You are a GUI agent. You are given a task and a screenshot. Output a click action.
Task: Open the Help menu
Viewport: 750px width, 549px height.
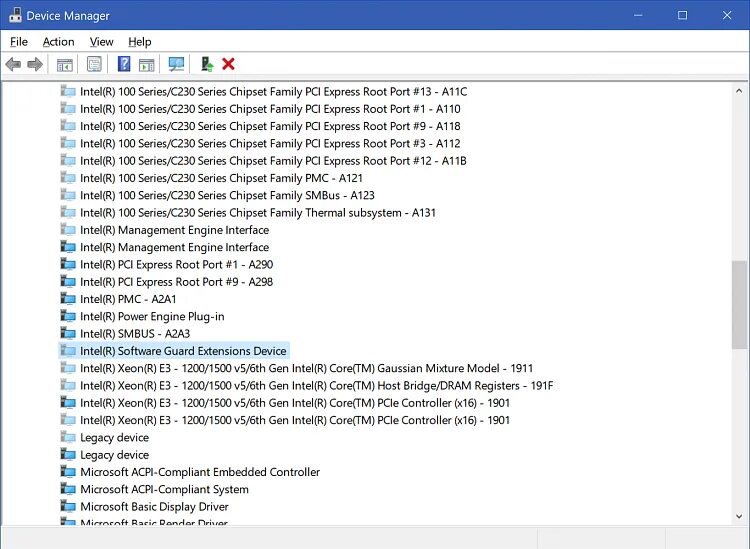coord(140,42)
